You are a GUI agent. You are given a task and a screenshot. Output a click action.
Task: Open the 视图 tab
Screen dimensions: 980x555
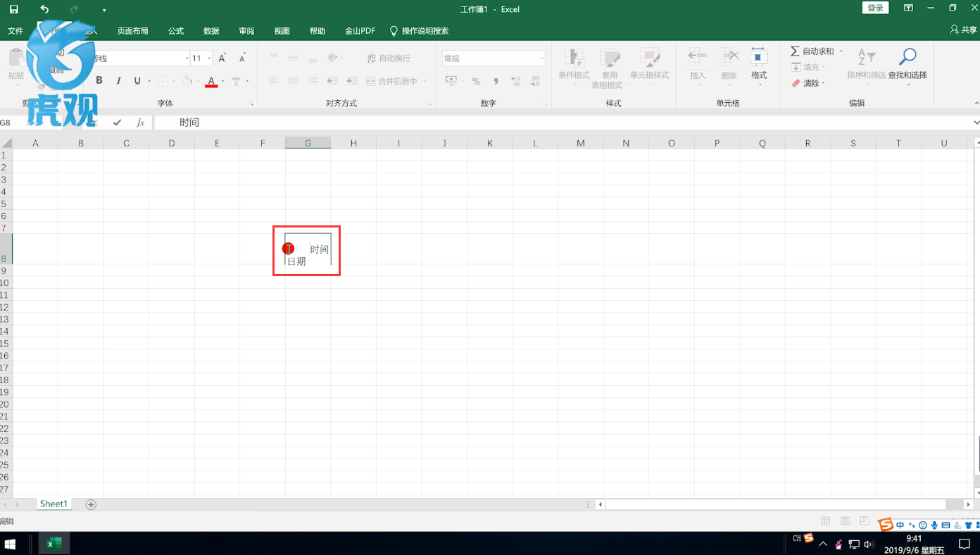tap(282, 31)
